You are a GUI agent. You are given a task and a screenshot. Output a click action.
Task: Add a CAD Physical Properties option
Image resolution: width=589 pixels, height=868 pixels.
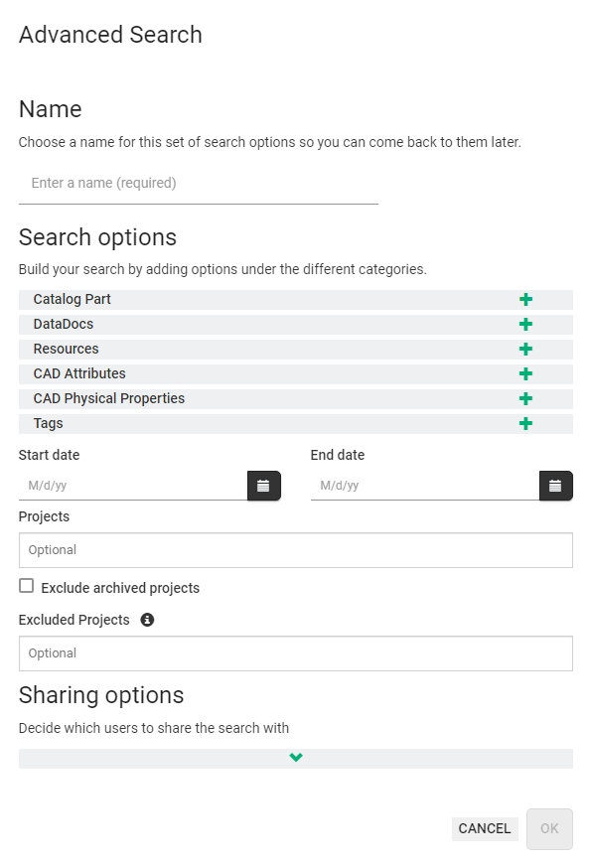point(525,399)
